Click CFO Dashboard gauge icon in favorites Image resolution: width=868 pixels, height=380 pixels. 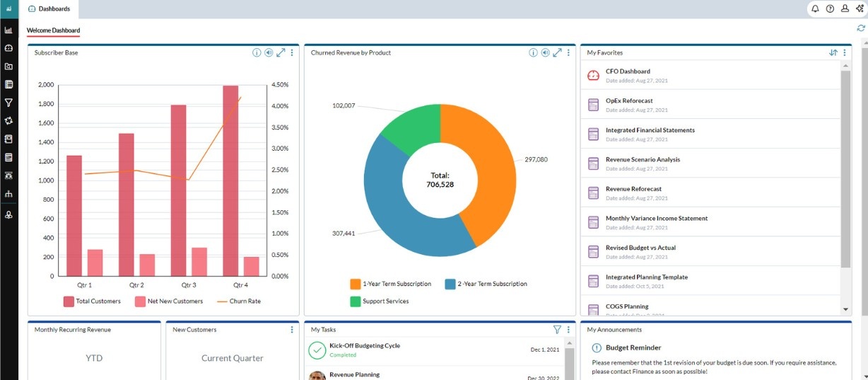(x=594, y=75)
